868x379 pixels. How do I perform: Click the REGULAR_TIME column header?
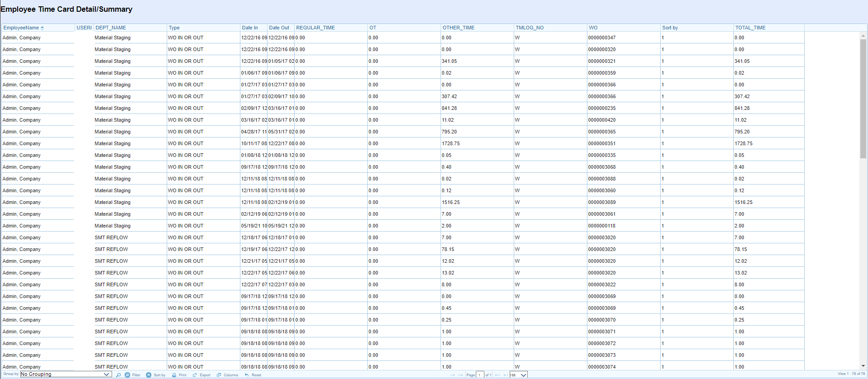[331, 28]
